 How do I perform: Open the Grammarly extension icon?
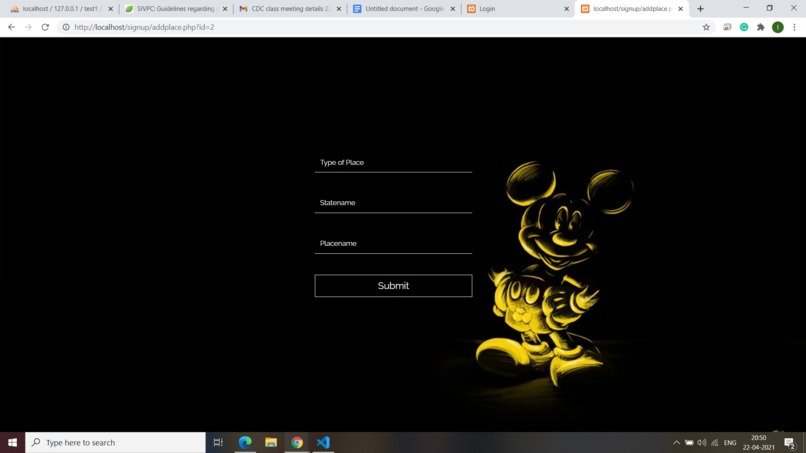click(744, 27)
